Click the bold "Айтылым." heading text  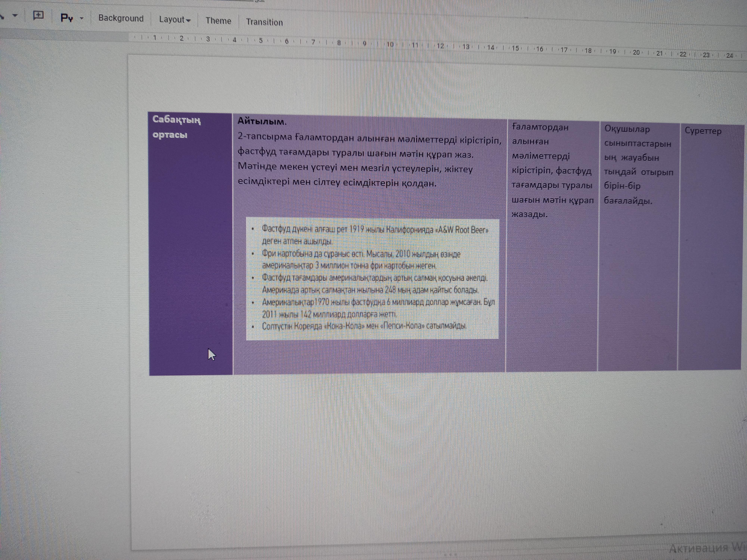[262, 121]
